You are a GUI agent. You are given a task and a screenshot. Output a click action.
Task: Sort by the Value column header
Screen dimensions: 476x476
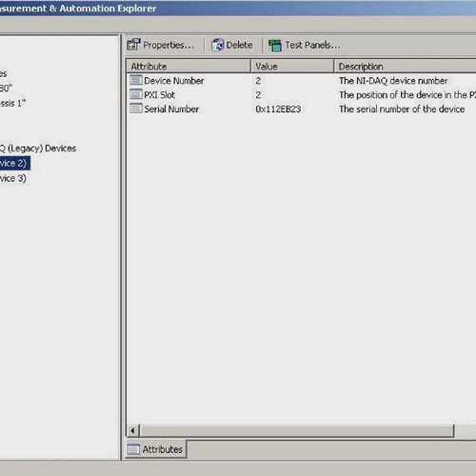tap(292, 67)
